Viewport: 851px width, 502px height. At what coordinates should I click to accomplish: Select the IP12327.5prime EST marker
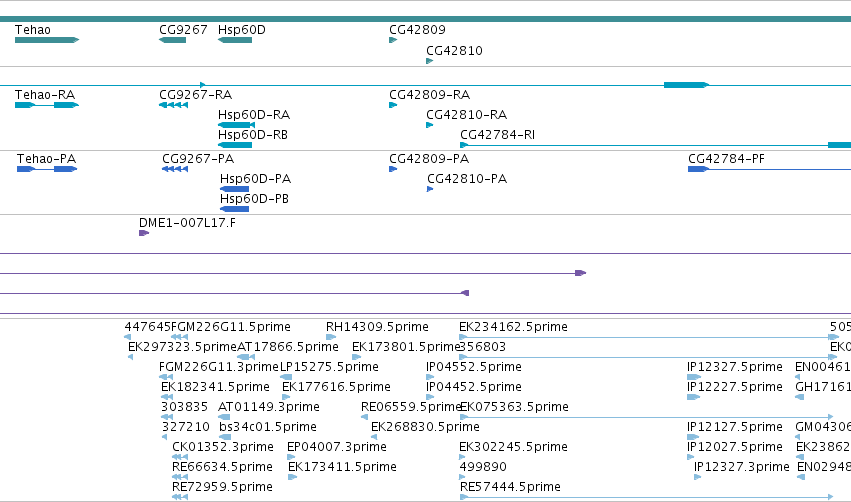(x=694, y=377)
